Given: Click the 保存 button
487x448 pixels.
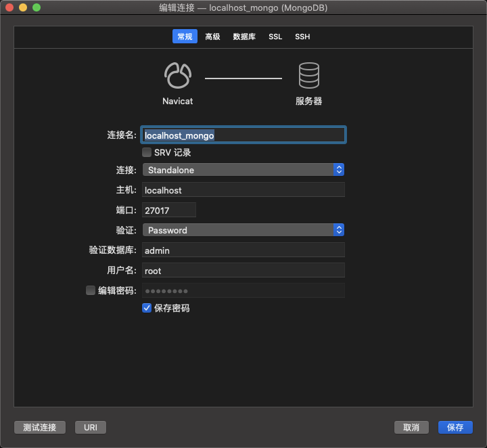Looking at the screenshot, I should pos(455,427).
